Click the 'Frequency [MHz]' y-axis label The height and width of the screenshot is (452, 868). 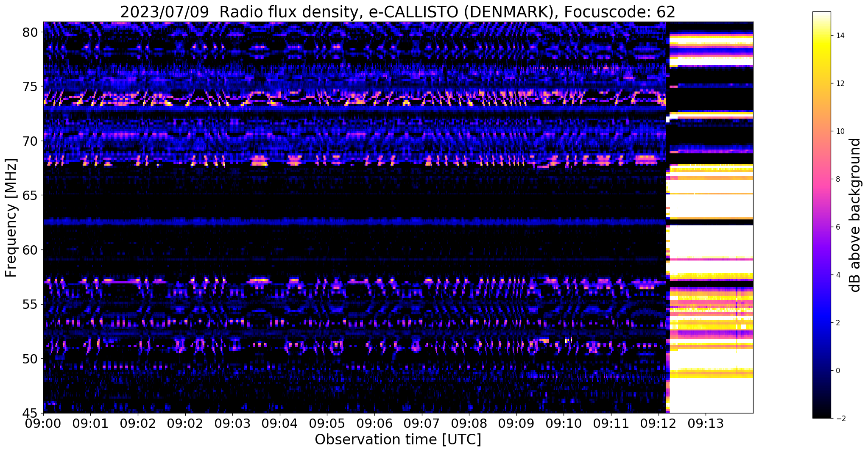click(11, 218)
